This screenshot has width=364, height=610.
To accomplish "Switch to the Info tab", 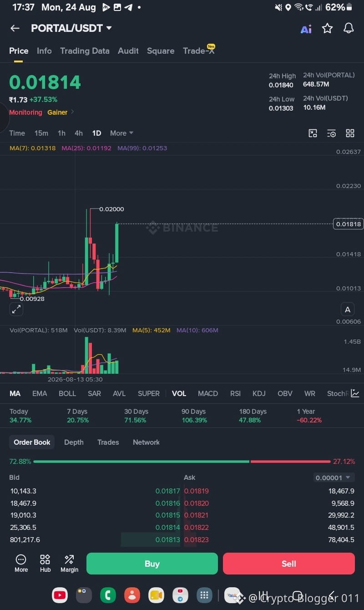I will click(44, 51).
